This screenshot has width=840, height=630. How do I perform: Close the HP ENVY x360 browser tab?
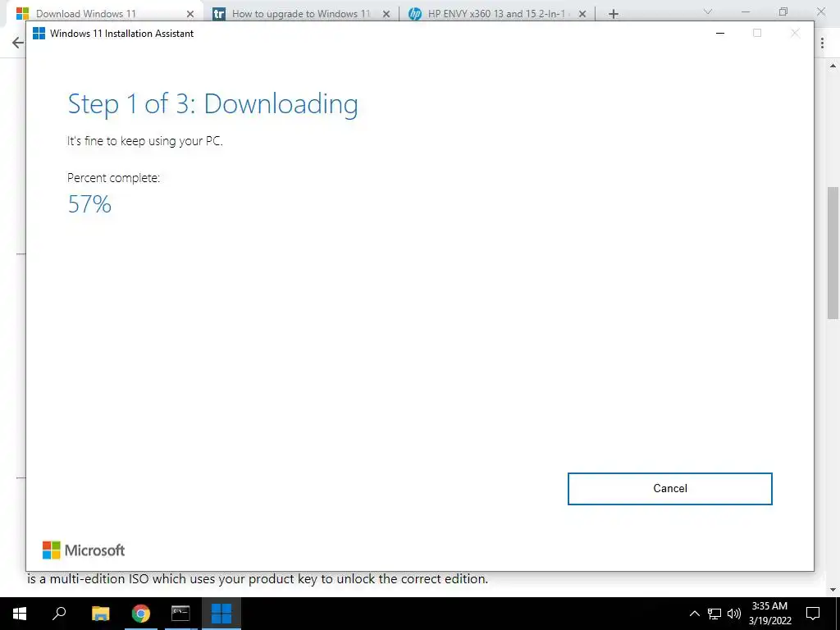pyautogui.click(x=582, y=14)
